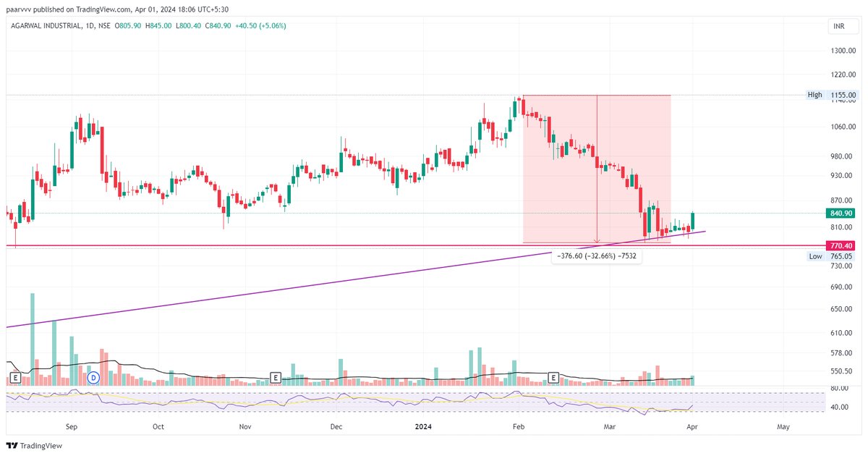Viewport: 868px width, 456px height.
Task: Click the Oct label on time axis
Action: pos(158,427)
